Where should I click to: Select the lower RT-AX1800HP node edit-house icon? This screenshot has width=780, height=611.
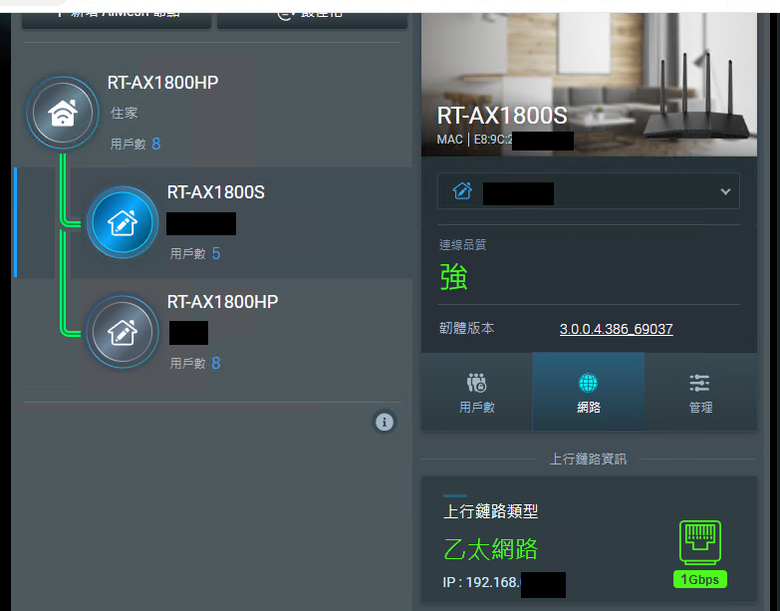(122, 332)
